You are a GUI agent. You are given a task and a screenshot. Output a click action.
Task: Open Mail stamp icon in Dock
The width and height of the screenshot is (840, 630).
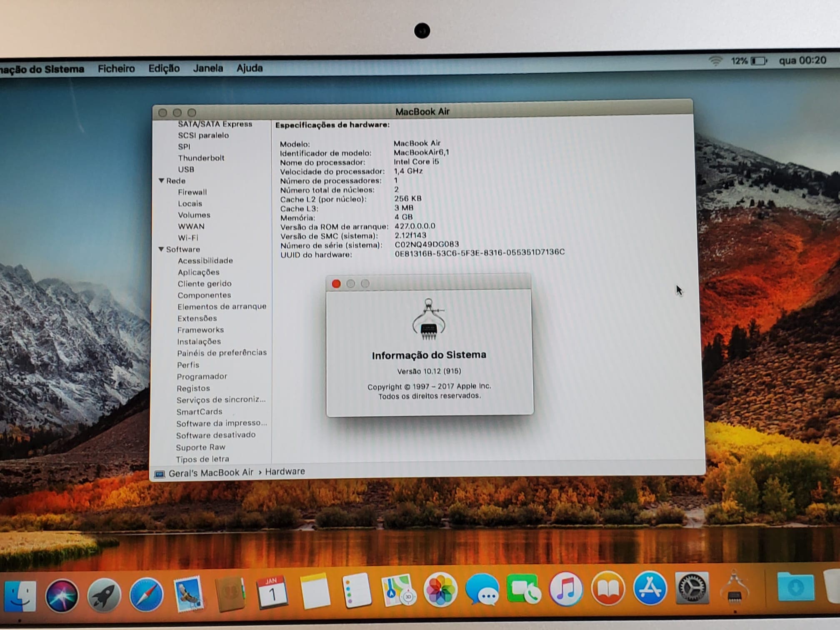pos(188,594)
